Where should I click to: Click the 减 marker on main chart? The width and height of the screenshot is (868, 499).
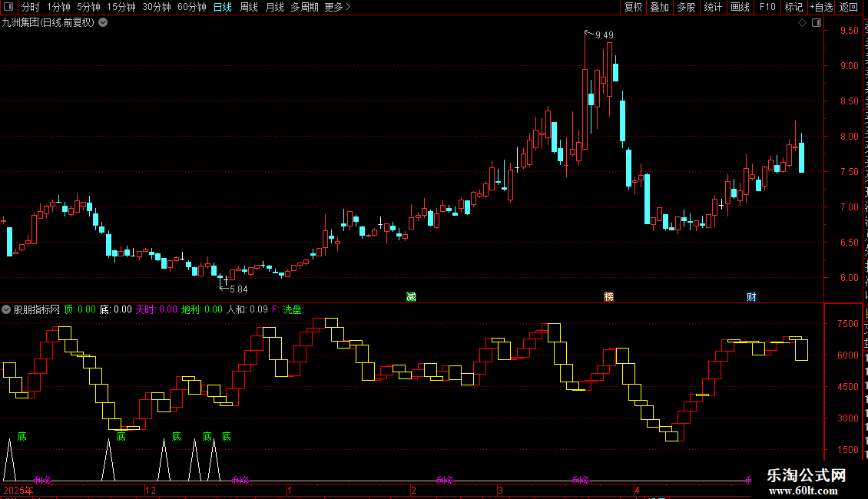click(x=411, y=296)
